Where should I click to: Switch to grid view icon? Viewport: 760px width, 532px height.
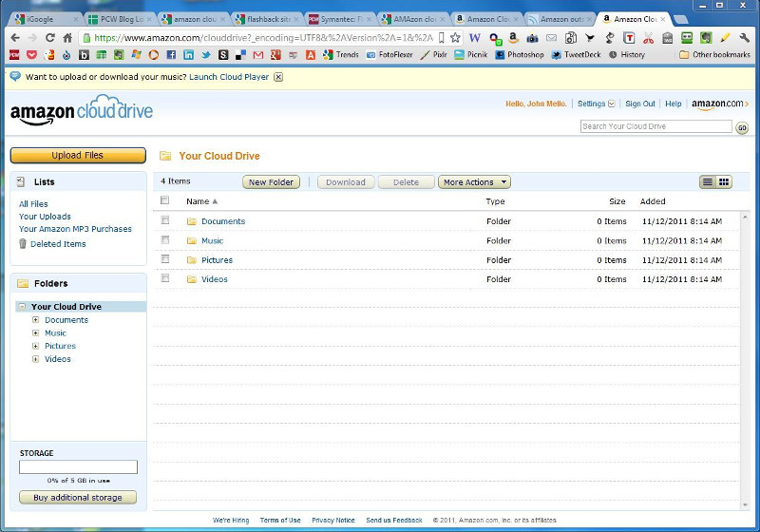pyautogui.click(x=724, y=182)
